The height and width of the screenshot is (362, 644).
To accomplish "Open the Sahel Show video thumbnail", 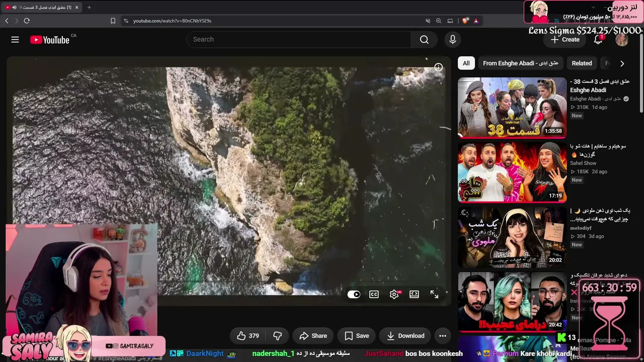I will [512, 172].
